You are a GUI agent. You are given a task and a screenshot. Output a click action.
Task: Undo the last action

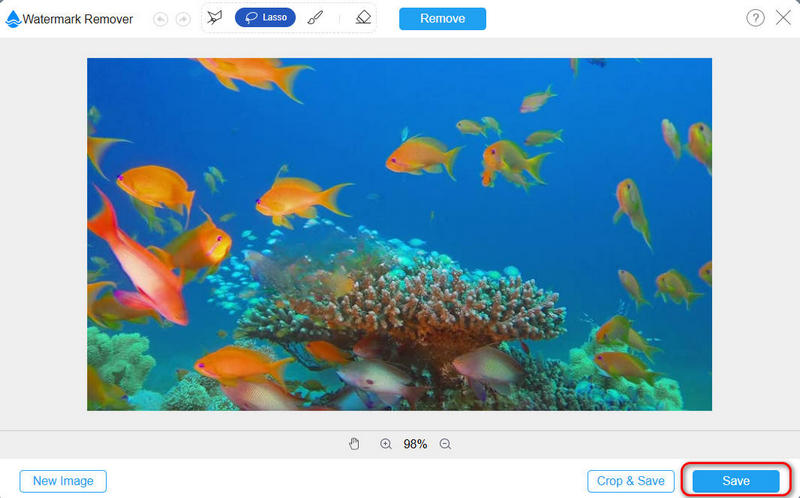(161, 19)
